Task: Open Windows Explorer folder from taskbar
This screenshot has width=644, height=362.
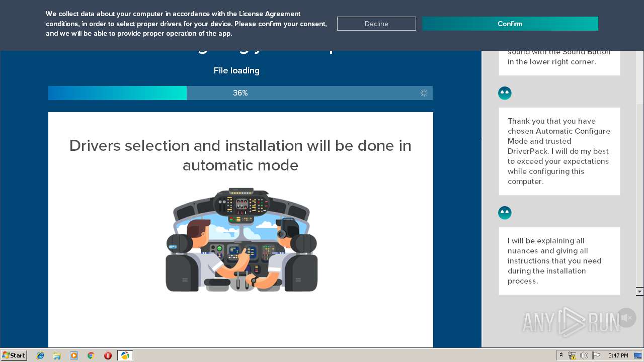Action: click(x=57, y=355)
